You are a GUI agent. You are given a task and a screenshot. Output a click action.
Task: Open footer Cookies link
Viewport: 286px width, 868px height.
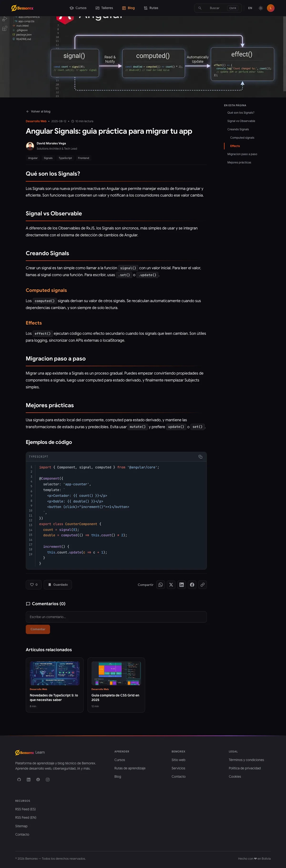(x=235, y=777)
